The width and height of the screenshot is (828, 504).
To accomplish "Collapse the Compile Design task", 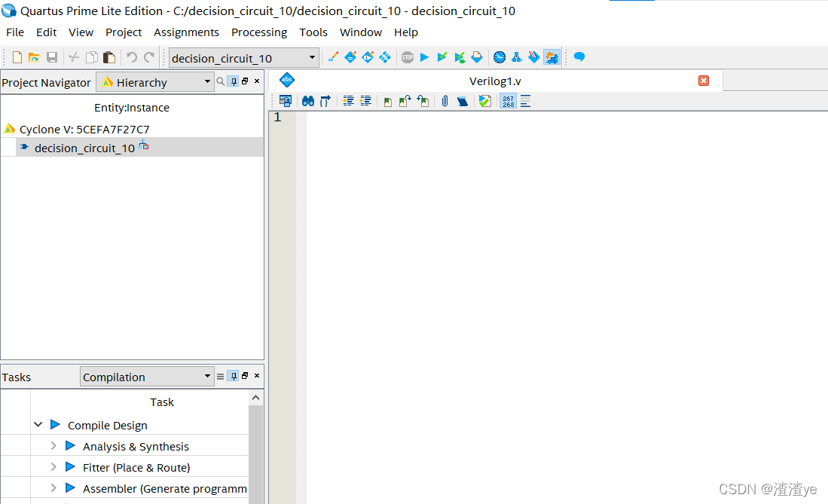I will (x=38, y=425).
